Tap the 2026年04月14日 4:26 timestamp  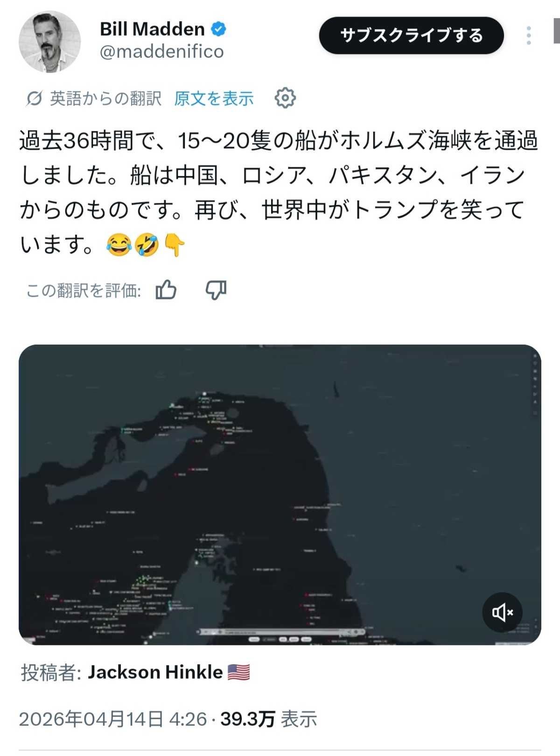tap(113, 719)
